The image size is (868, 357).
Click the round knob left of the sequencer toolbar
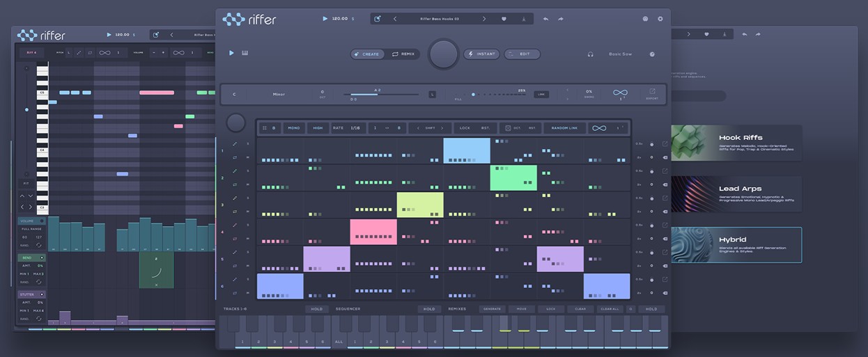click(235, 122)
